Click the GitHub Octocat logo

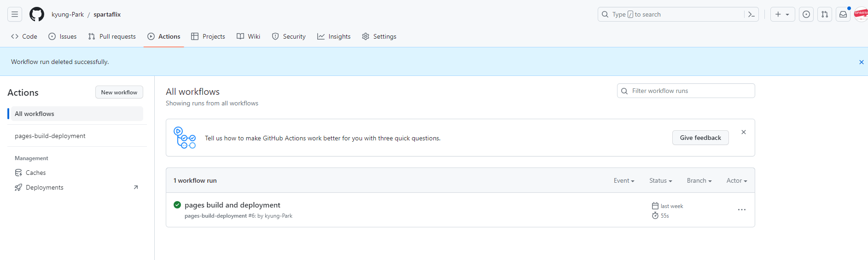(37, 14)
